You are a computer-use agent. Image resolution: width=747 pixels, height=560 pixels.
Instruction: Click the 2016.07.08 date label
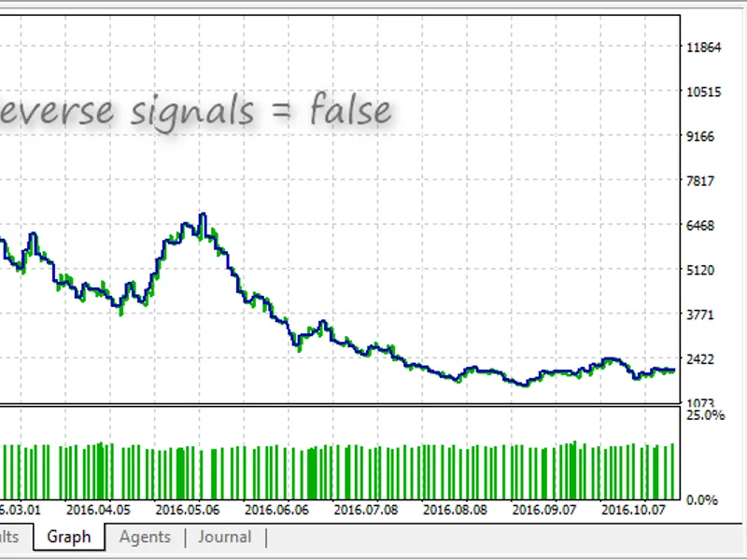tap(365, 510)
